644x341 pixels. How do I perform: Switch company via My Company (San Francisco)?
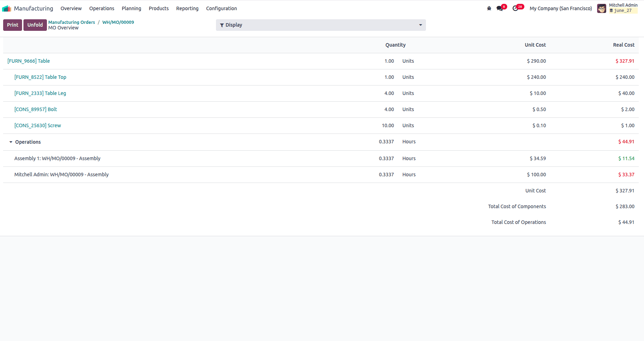(x=561, y=8)
